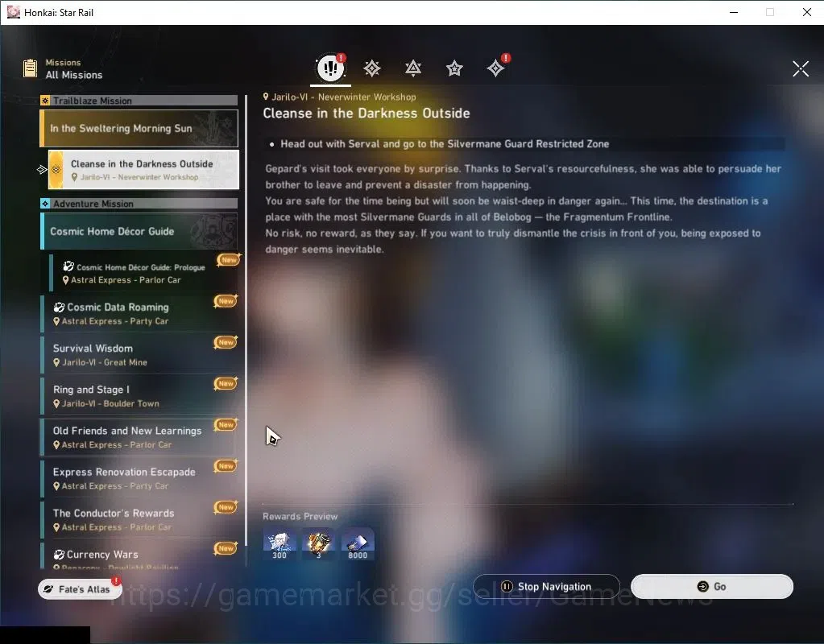Viewport: 824px width, 644px height.
Task: Click the Rewards Preview label
Action: tap(300, 516)
